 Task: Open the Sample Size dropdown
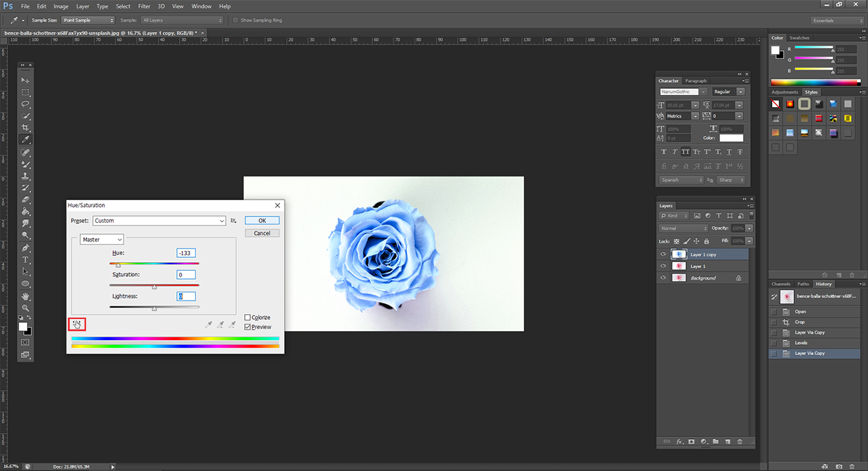(88, 20)
